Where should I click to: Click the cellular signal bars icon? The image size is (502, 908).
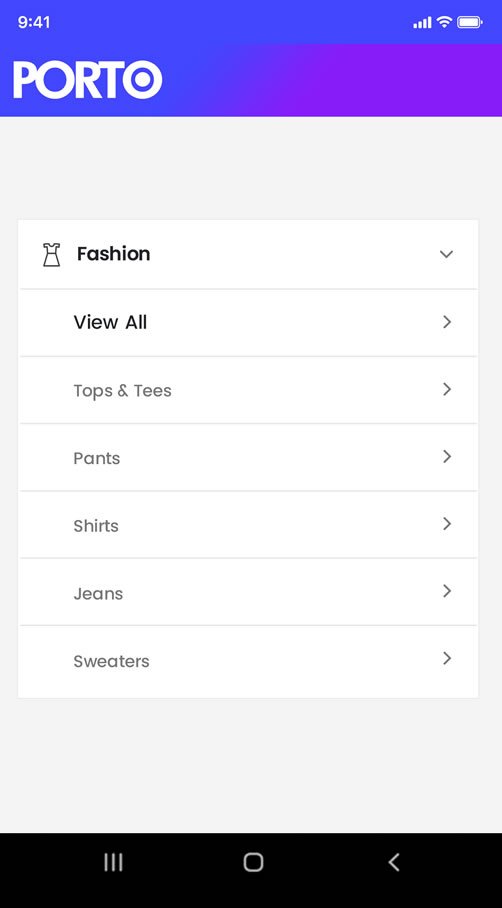point(422,23)
